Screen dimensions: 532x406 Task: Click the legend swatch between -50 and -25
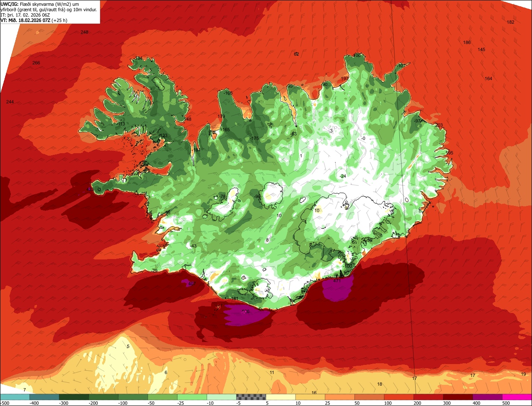click(x=163, y=397)
